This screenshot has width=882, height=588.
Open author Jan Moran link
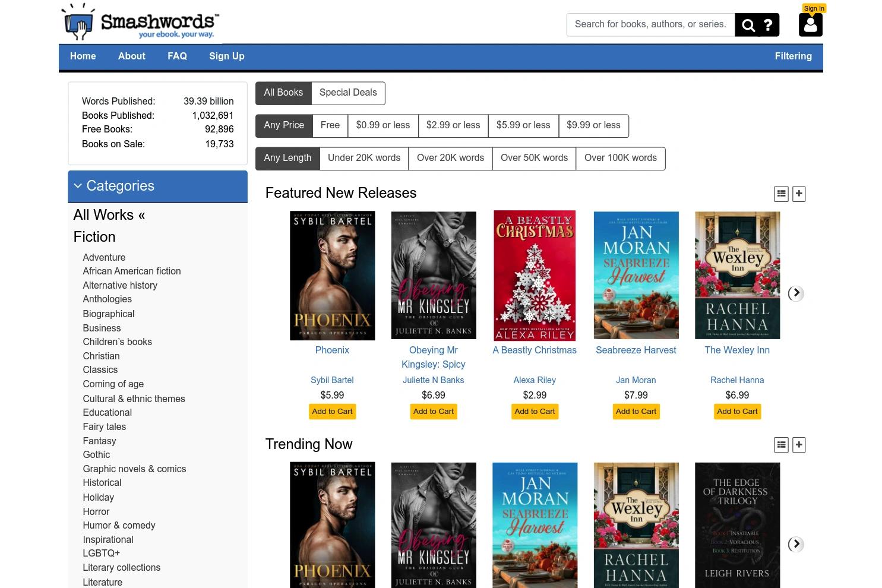point(636,380)
